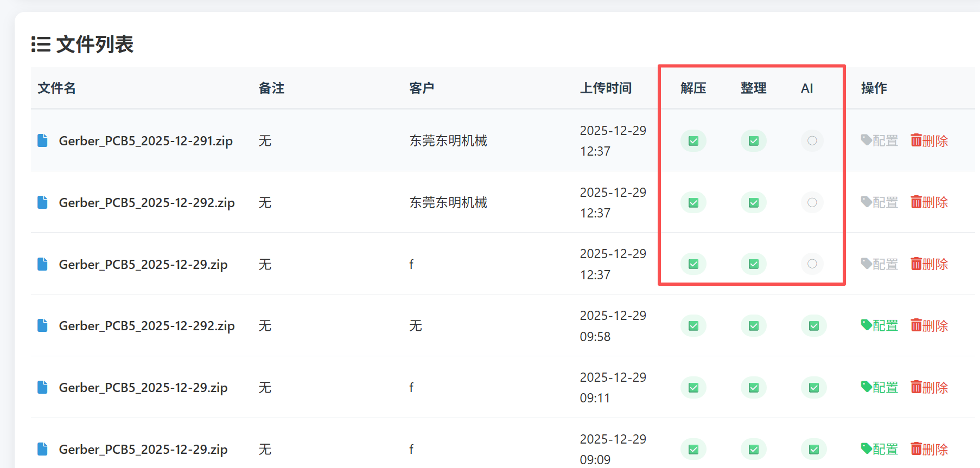Click 解压 check for file uploaded 09:11

pyautogui.click(x=693, y=388)
